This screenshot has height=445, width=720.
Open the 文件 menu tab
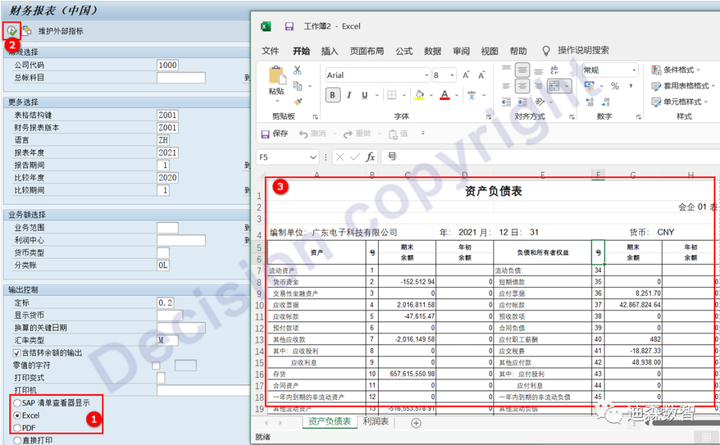270,51
